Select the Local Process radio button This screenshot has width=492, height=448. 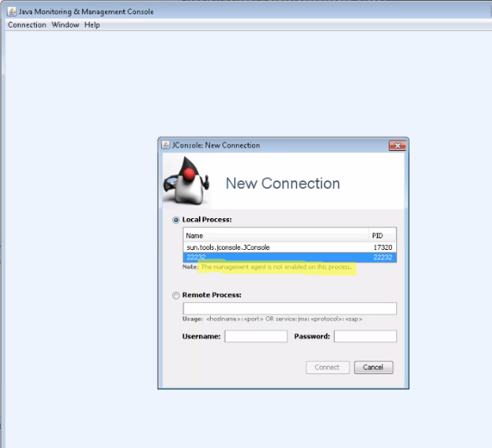click(175, 220)
